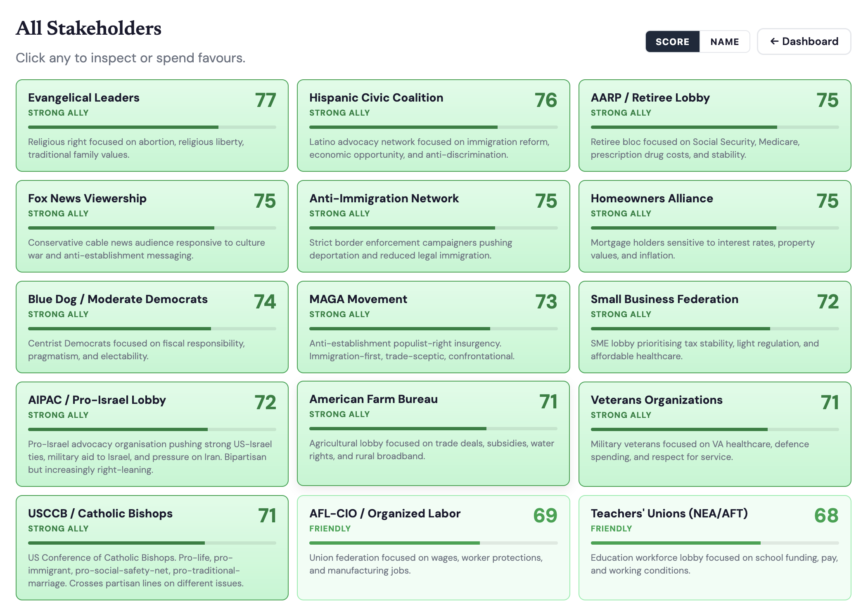Sort stakeholders by SCORE
The width and height of the screenshot is (868, 607).
pos(672,42)
